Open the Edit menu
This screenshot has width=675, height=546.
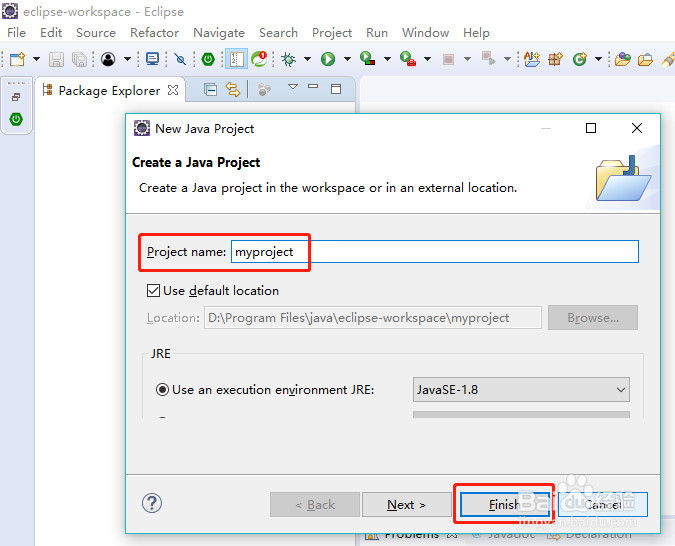point(51,33)
